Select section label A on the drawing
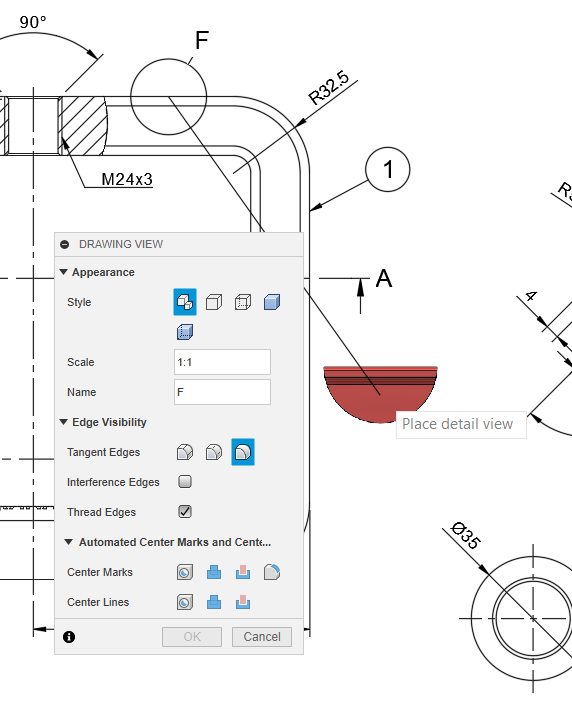 pyautogui.click(x=384, y=278)
